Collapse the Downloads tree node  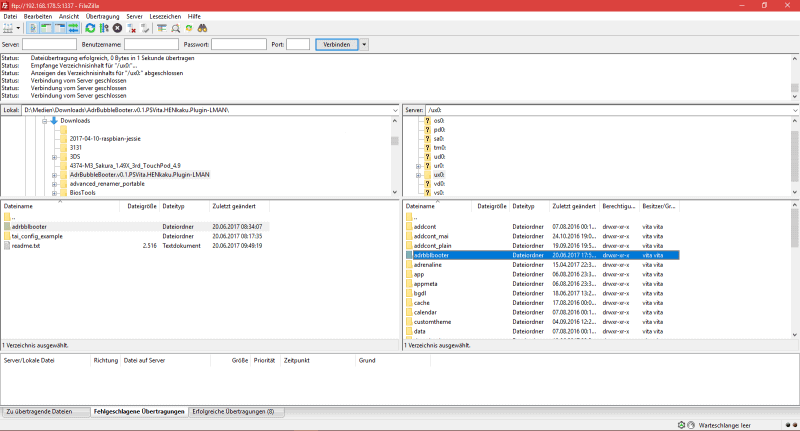click(45, 121)
